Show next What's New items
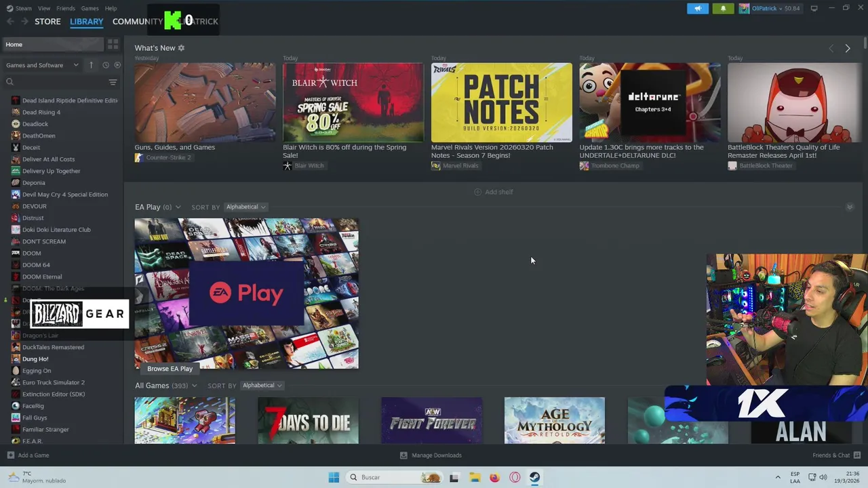The width and height of the screenshot is (868, 488). [848, 48]
